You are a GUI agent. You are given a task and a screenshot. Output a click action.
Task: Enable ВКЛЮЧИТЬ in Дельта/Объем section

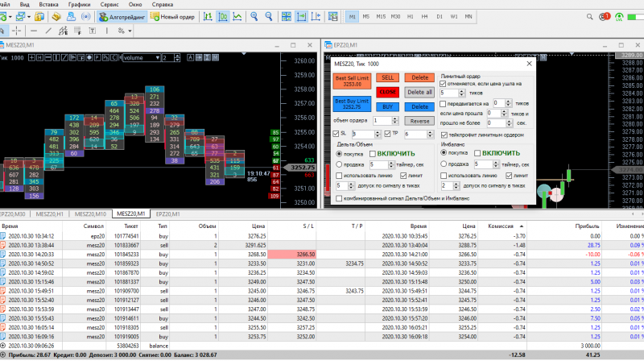click(373, 154)
